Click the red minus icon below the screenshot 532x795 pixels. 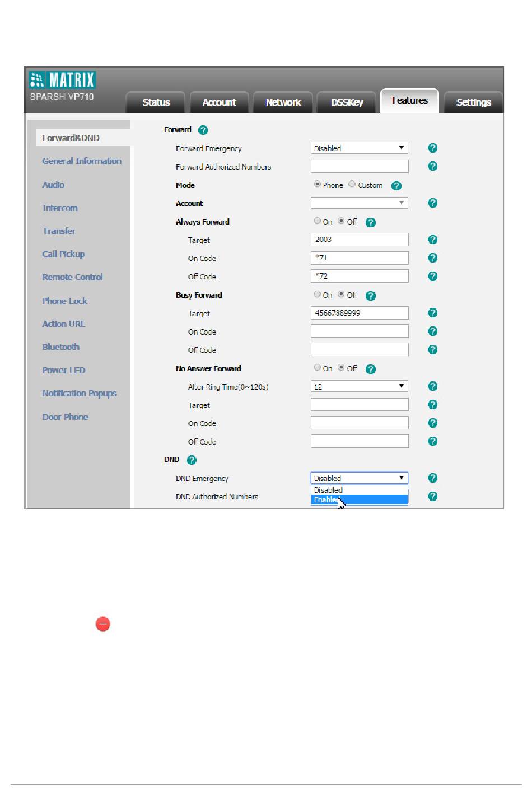point(103,624)
